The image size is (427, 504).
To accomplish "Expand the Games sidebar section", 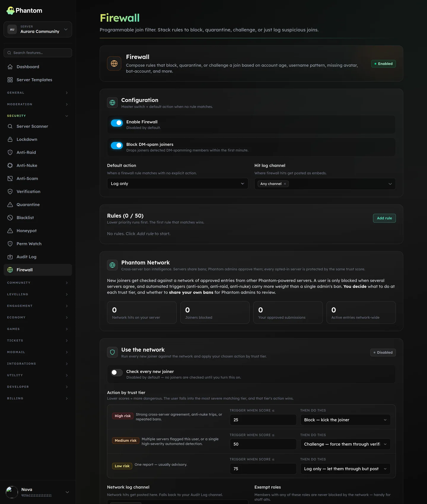I will 38,329.
